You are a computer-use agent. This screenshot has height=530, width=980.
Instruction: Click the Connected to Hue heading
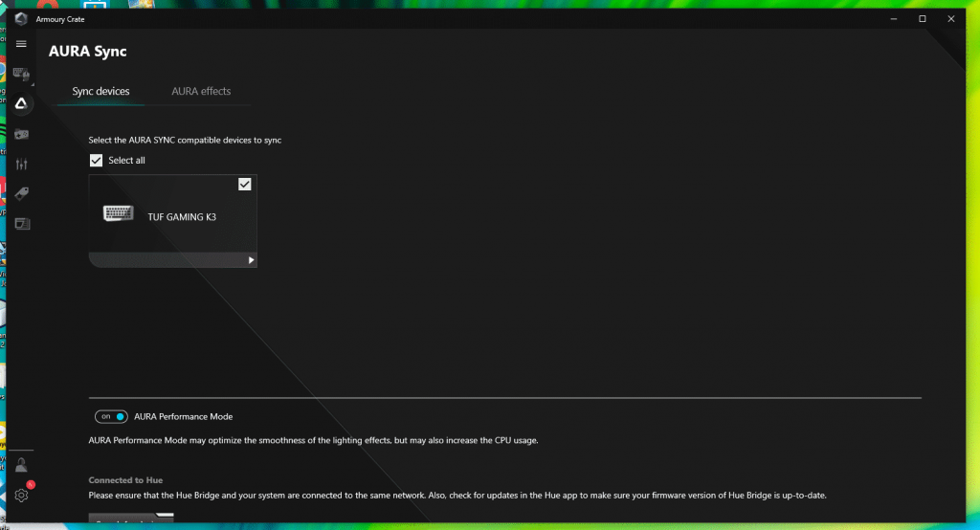coord(125,480)
